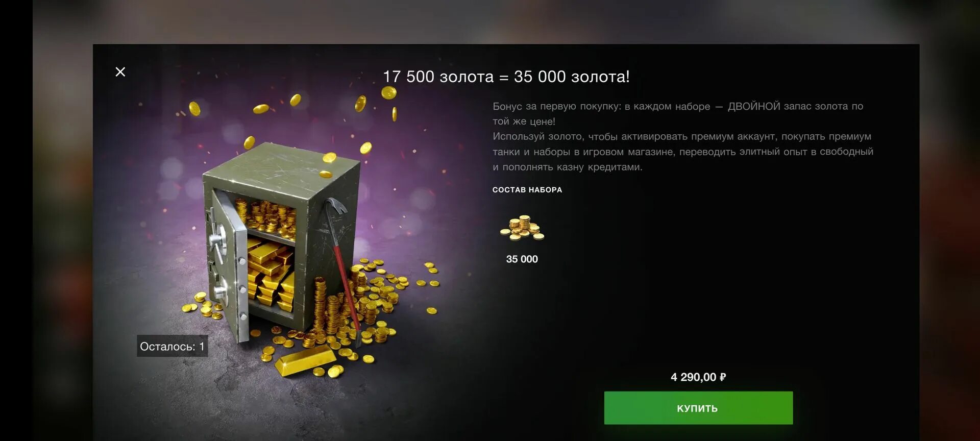
Task: Click the Осталось: 1 badge
Action: pyautogui.click(x=172, y=346)
